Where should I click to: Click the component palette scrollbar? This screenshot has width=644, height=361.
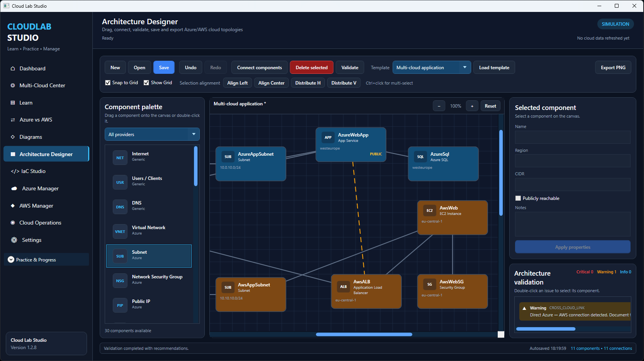coord(196,166)
